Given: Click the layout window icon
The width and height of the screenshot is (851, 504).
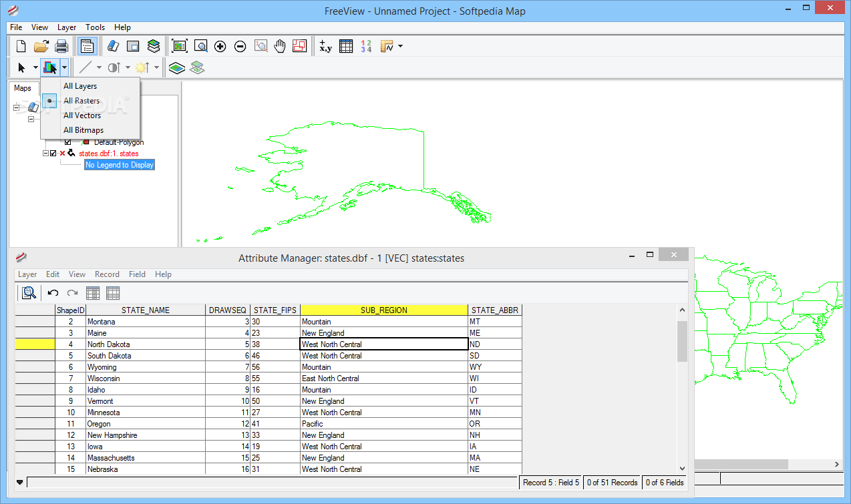Looking at the screenshot, I should tap(133, 46).
